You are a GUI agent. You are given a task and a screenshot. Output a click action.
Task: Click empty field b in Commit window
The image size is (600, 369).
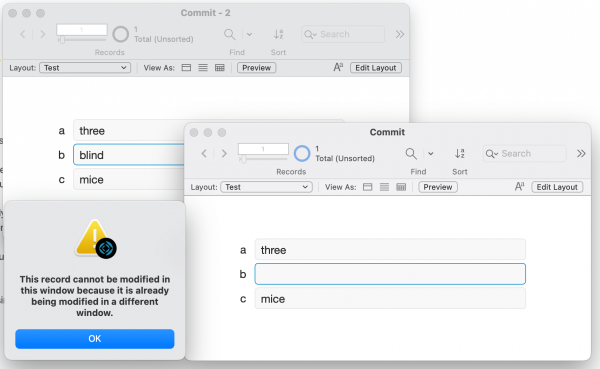390,274
